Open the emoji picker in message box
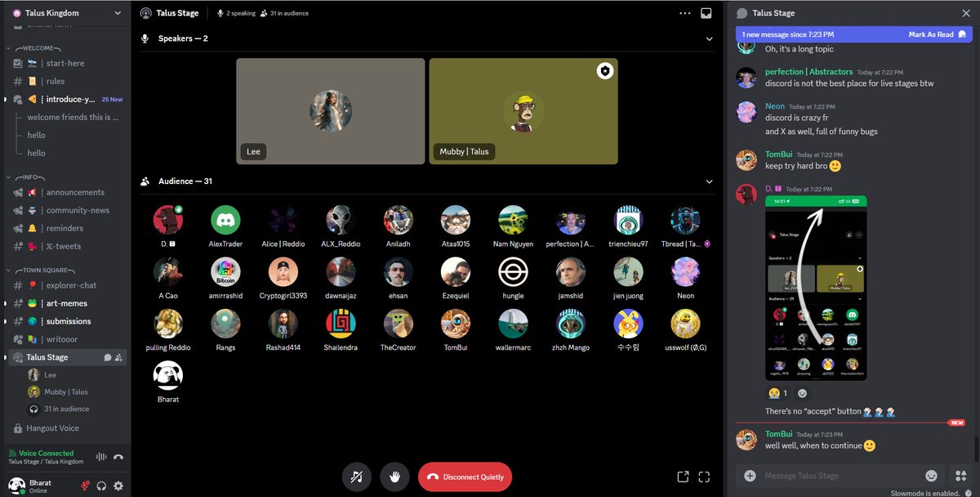The height and width of the screenshot is (497, 980). click(931, 476)
